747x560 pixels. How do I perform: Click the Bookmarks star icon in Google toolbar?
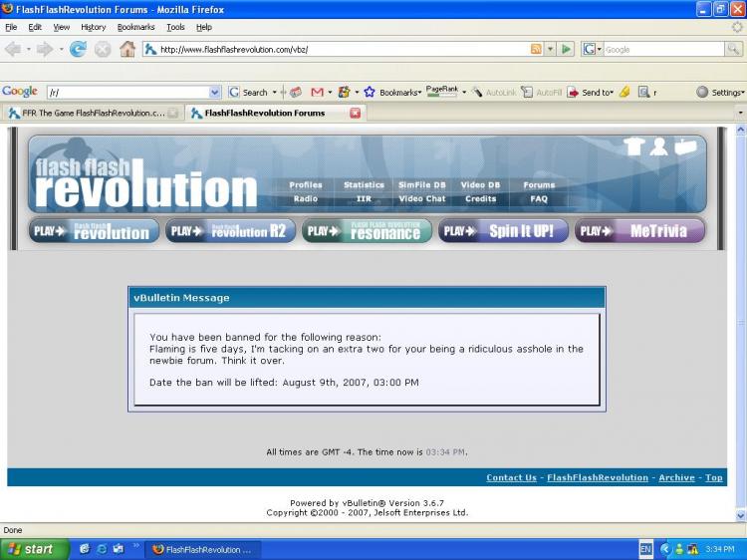click(370, 92)
